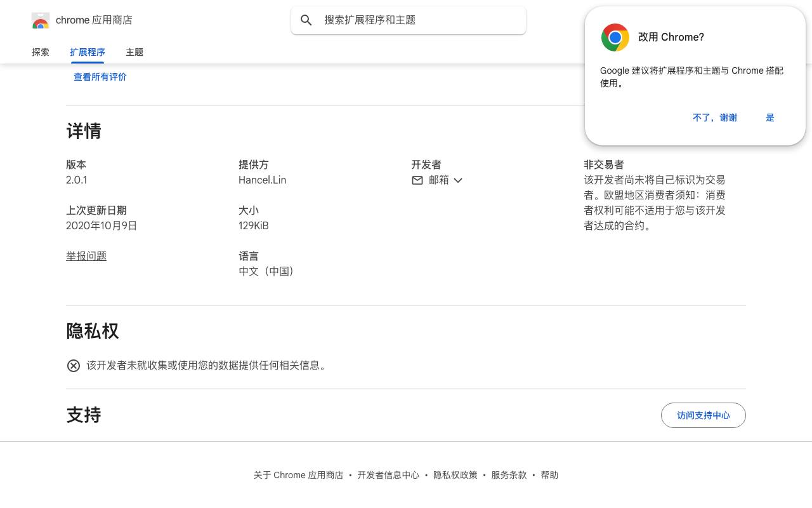Click the provider name Hancel.Lin
The image size is (812, 508).
263,180
